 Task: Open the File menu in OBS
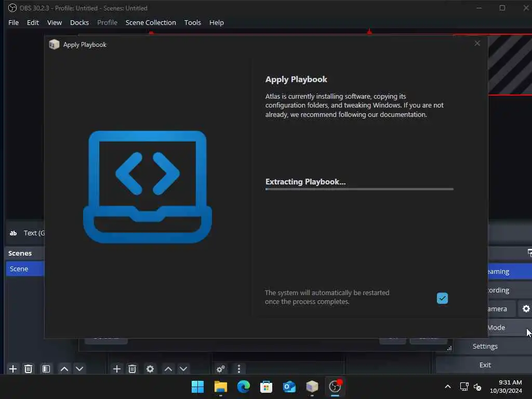(14, 22)
